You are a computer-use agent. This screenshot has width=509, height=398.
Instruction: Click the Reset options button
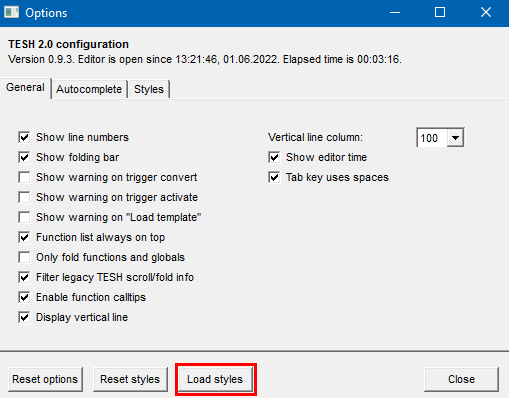[45, 379]
